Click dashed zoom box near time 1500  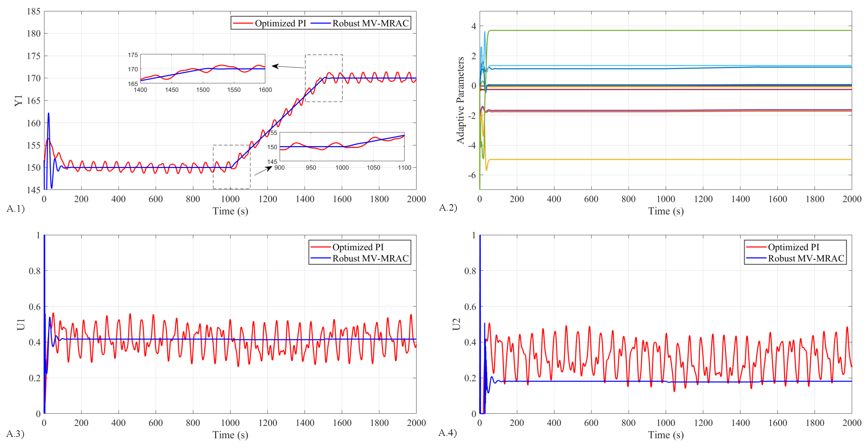point(324,78)
